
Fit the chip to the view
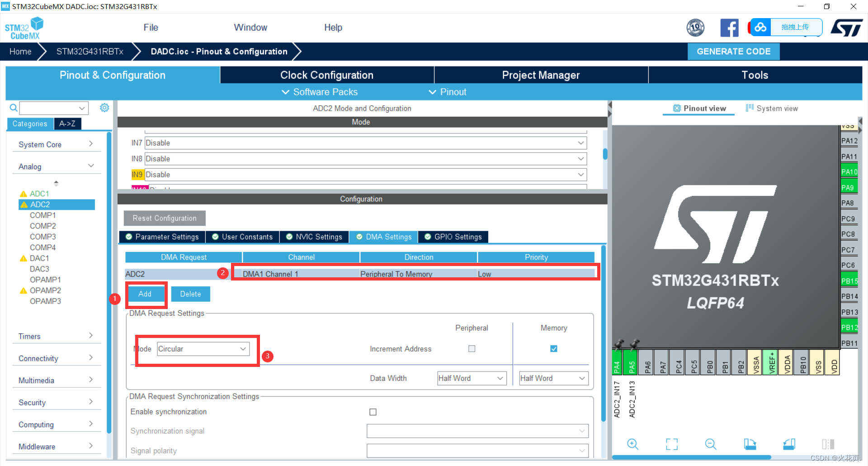[672, 444]
